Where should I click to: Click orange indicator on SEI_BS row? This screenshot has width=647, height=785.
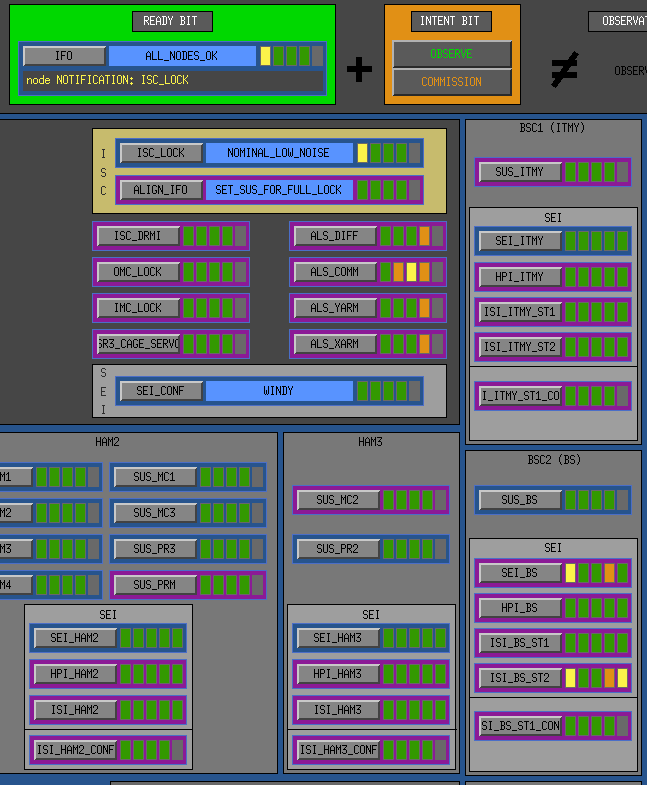tap(609, 573)
